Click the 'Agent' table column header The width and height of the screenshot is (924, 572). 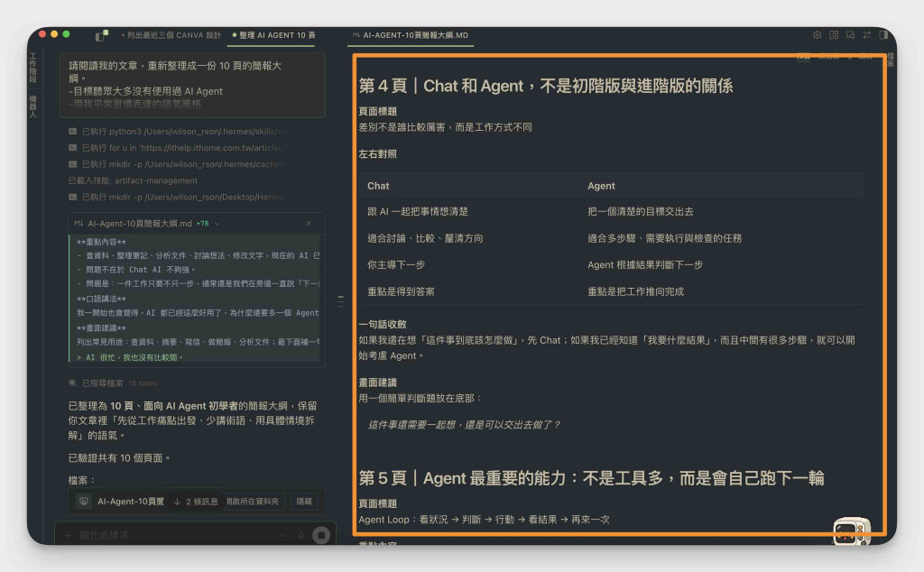[x=601, y=186]
